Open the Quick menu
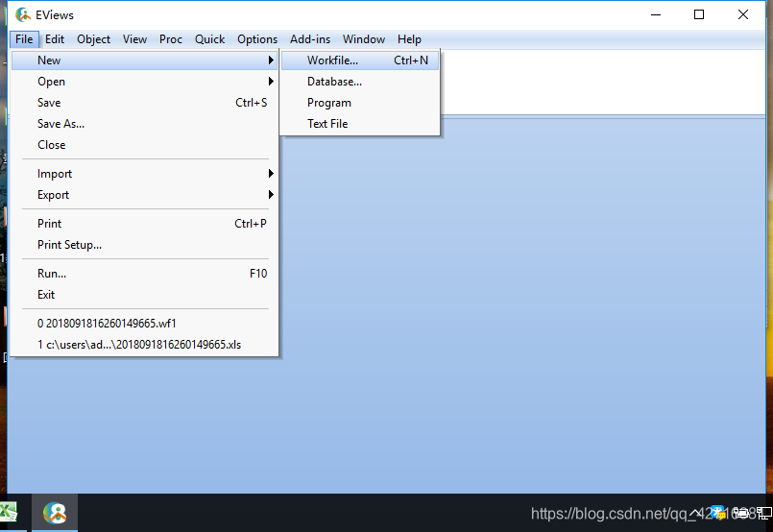This screenshot has height=532, width=773. coord(209,39)
